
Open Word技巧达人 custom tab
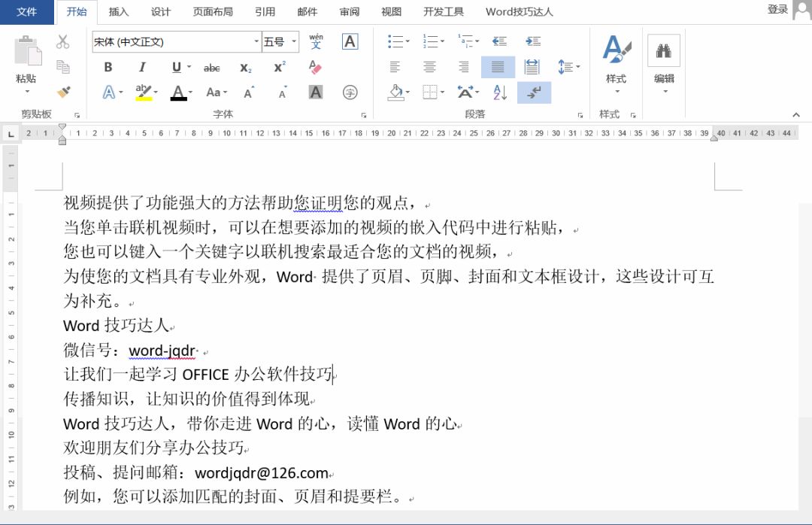520,12
